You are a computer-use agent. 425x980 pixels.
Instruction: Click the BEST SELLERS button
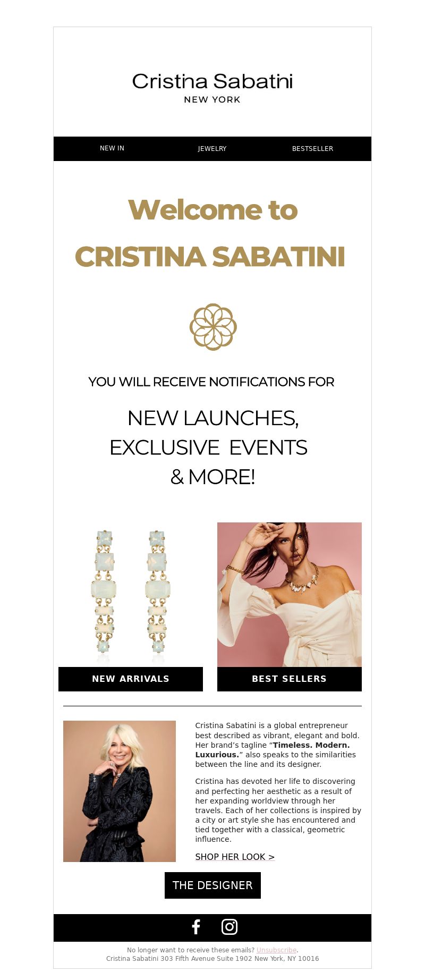(x=290, y=679)
